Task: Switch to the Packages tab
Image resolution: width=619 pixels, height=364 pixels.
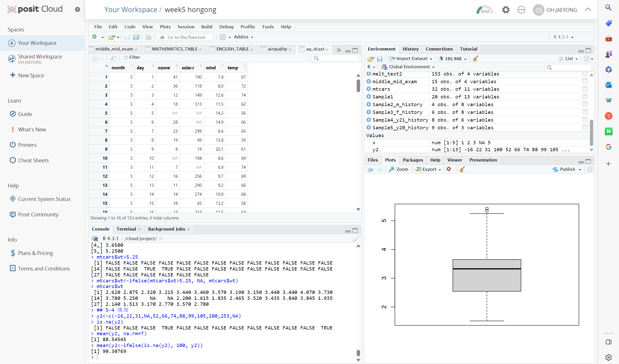Action: point(413,160)
